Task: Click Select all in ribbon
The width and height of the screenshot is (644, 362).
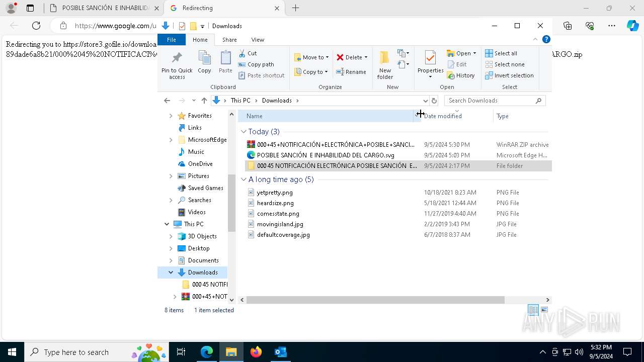Action: pos(501,53)
